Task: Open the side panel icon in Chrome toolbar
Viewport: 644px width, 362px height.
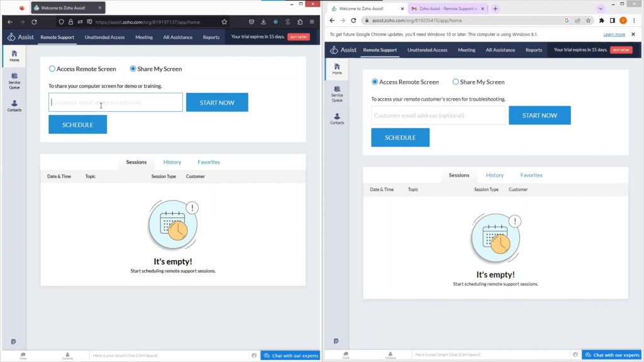Action: click(x=611, y=20)
